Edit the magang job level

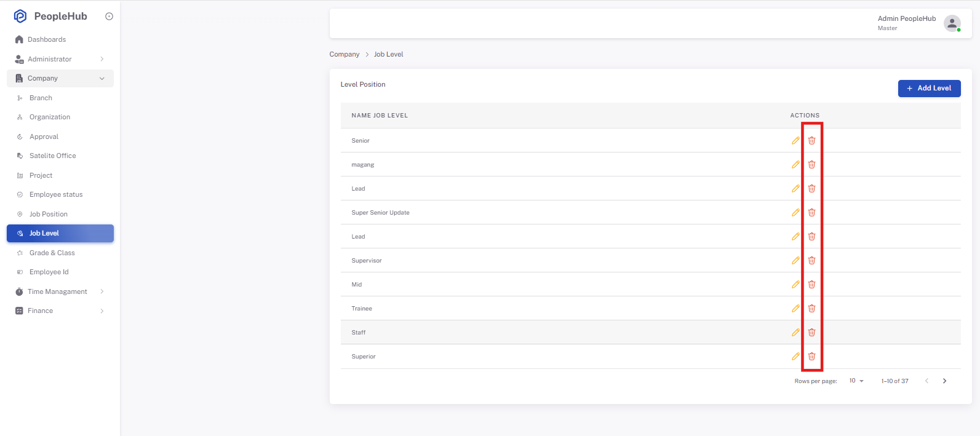click(795, 164)
